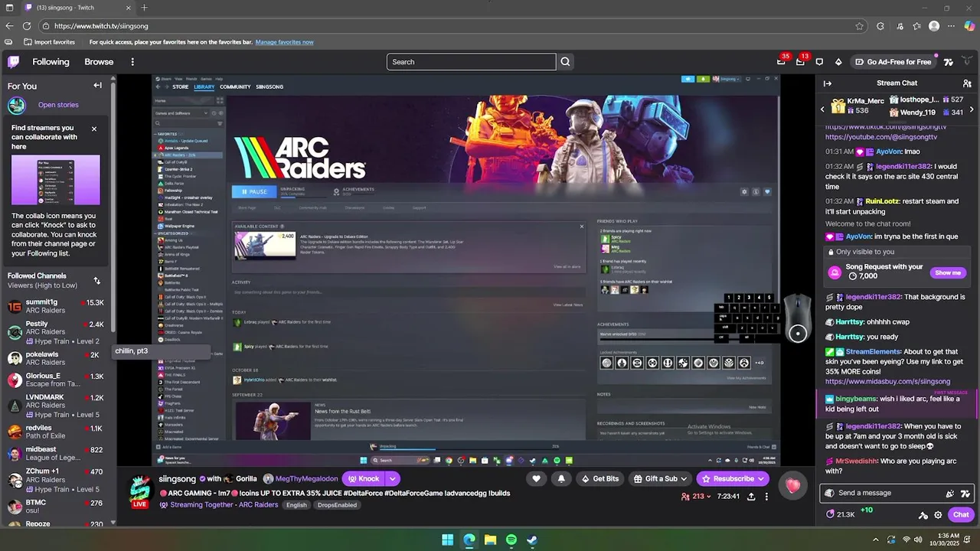Viewport: 980px width, 551px height.
Task: Open Pestily channel in sidebar
Action: (57, 332)
